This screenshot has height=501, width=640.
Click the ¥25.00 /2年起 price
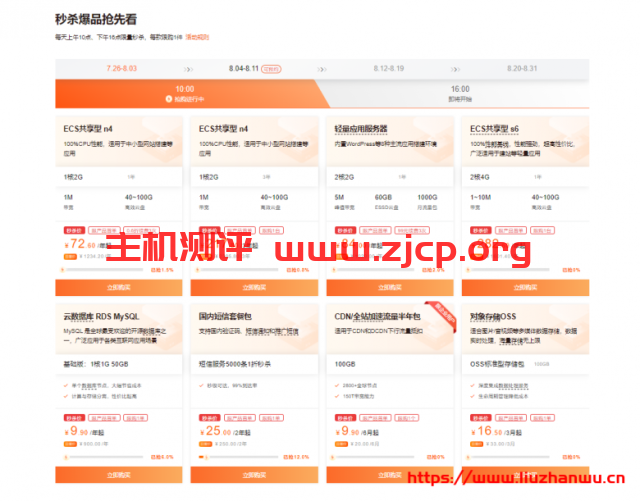point(225,431)
